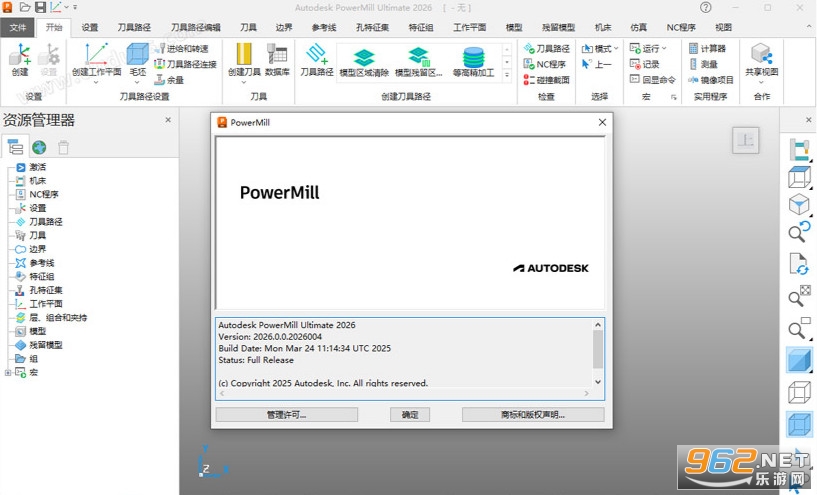The image size is (817, 495).
Task: Click 记录 macro record
Action: (645, 64)
